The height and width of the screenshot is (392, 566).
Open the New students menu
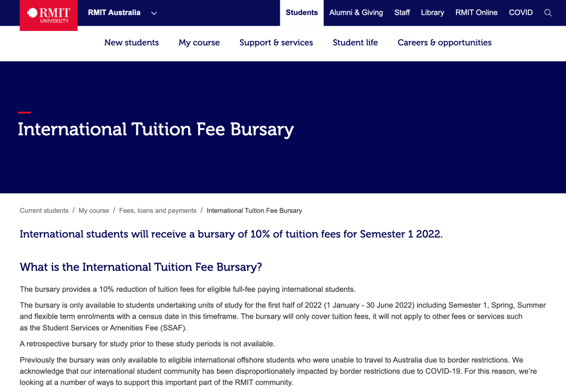(132, 42)
